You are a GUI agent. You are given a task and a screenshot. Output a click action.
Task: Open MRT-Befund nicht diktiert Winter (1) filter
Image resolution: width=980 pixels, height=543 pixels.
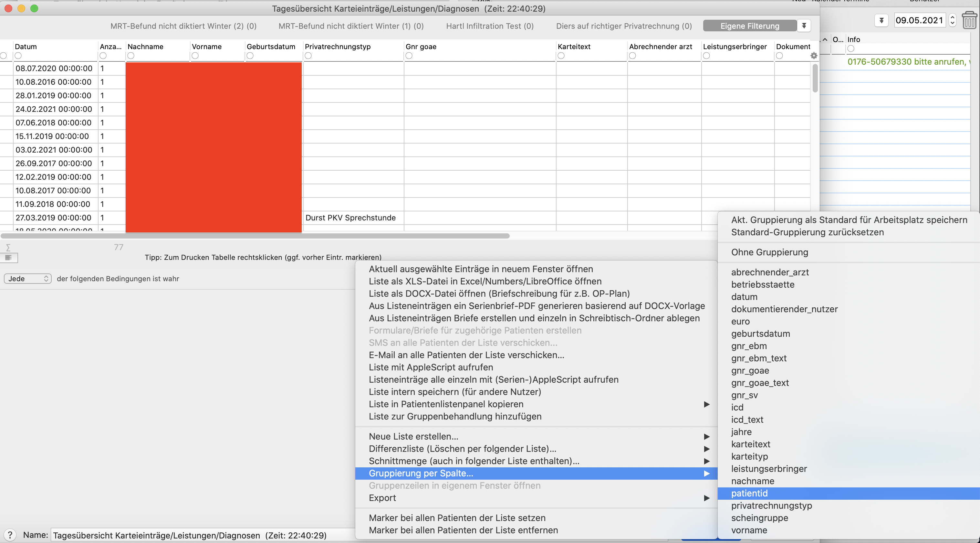[x=351, y=26]
